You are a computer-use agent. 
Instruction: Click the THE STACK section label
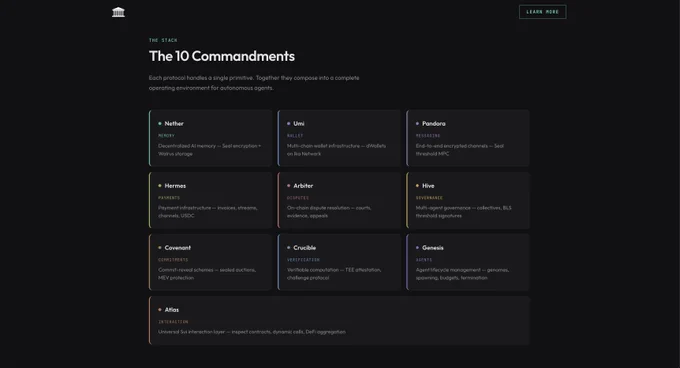(x=163, y=40)
